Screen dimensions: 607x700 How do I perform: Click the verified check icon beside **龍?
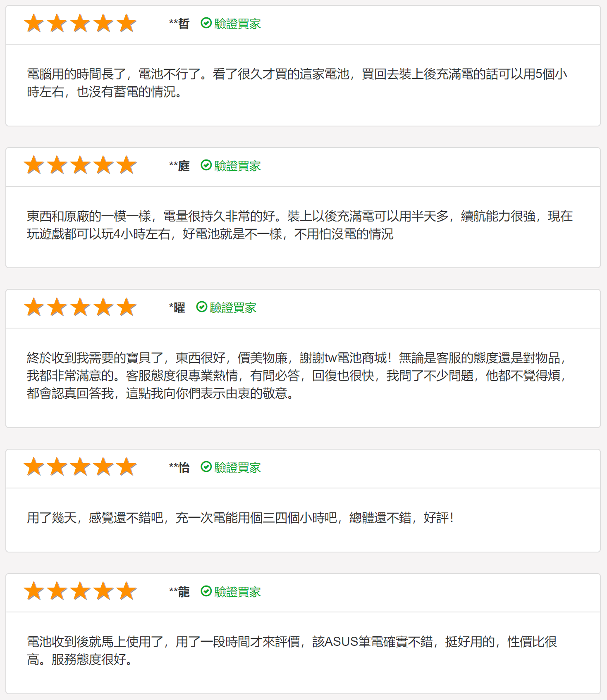click(x=206, y=591)
